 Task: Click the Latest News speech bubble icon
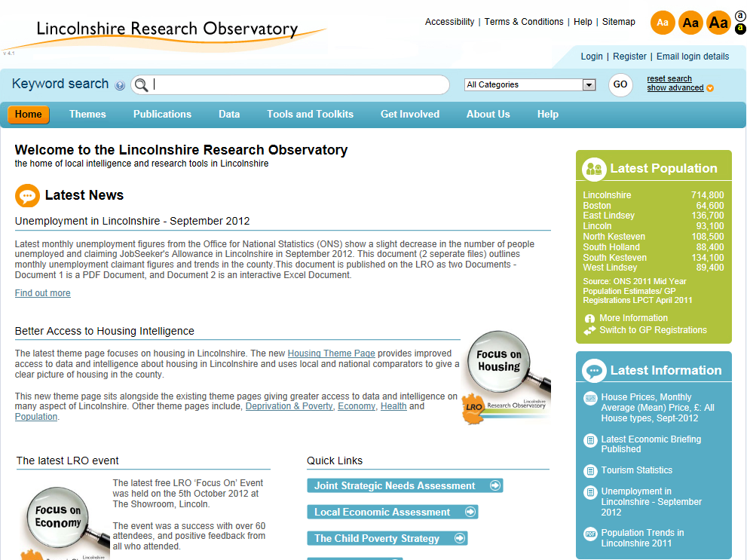point(27,195)
